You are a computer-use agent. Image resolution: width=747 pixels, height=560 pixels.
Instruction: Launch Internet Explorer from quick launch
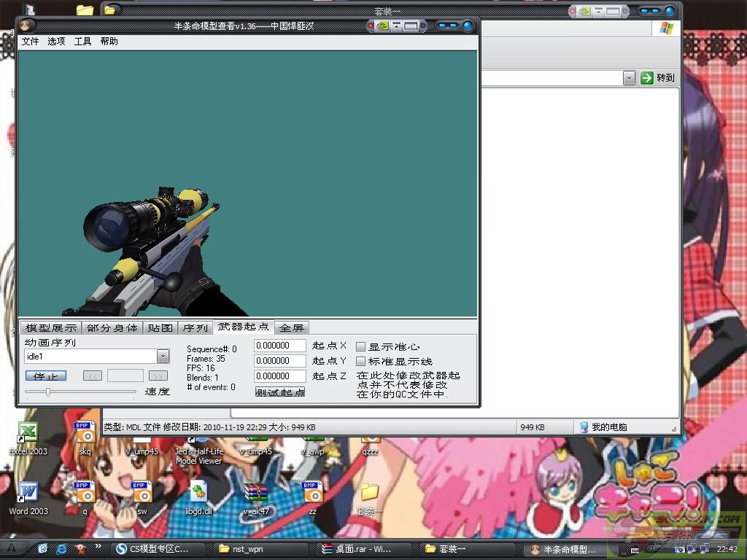click(x=62, y=548)
